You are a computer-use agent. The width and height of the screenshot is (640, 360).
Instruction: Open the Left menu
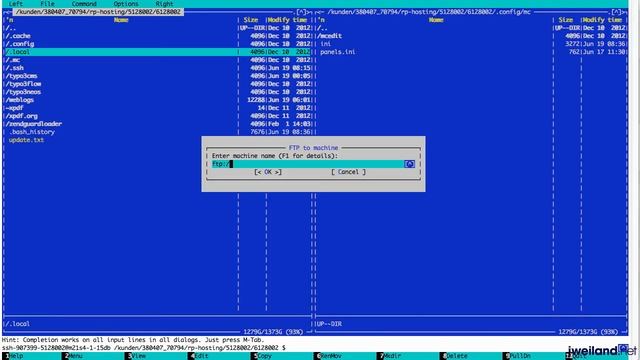click(x=16, y=4)
